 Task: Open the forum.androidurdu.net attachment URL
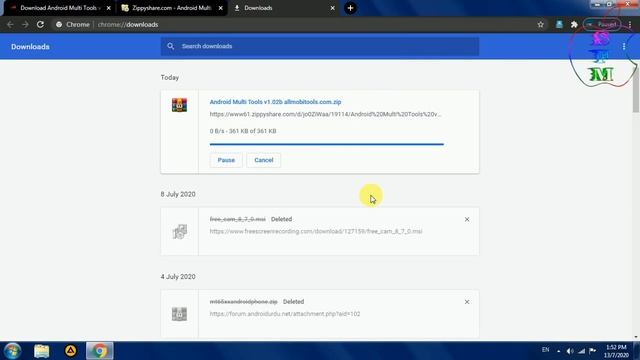point(285,314)
